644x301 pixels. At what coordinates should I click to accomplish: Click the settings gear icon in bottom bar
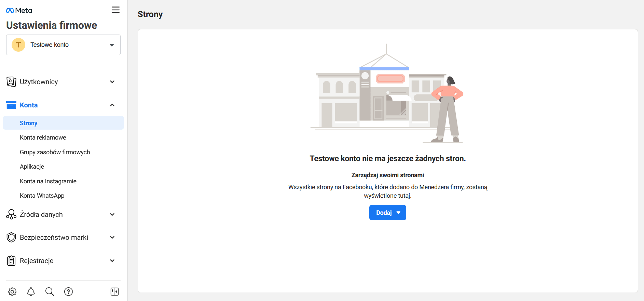pos(12,291)
